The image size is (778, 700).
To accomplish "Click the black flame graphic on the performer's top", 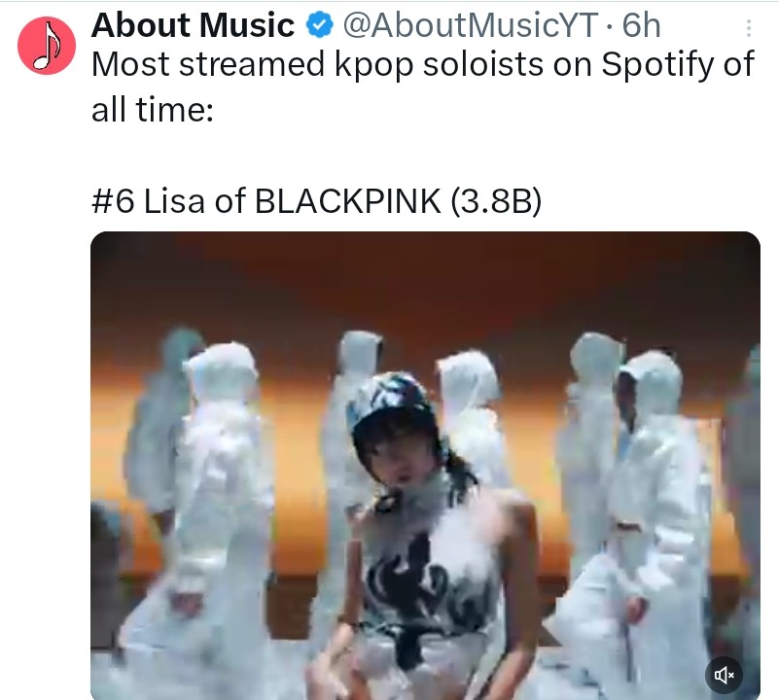I will [x=422, y=595].
